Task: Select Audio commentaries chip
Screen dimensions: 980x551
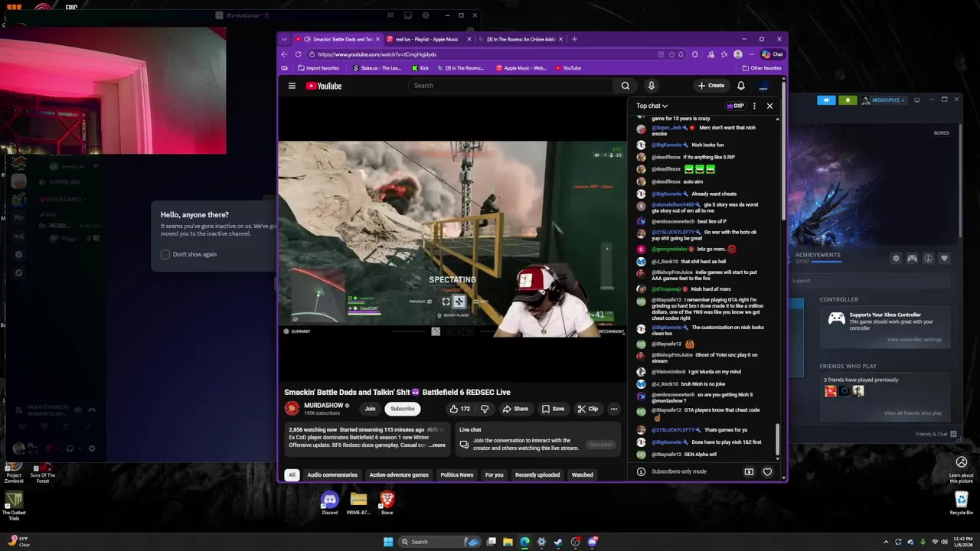Action: 332,474
